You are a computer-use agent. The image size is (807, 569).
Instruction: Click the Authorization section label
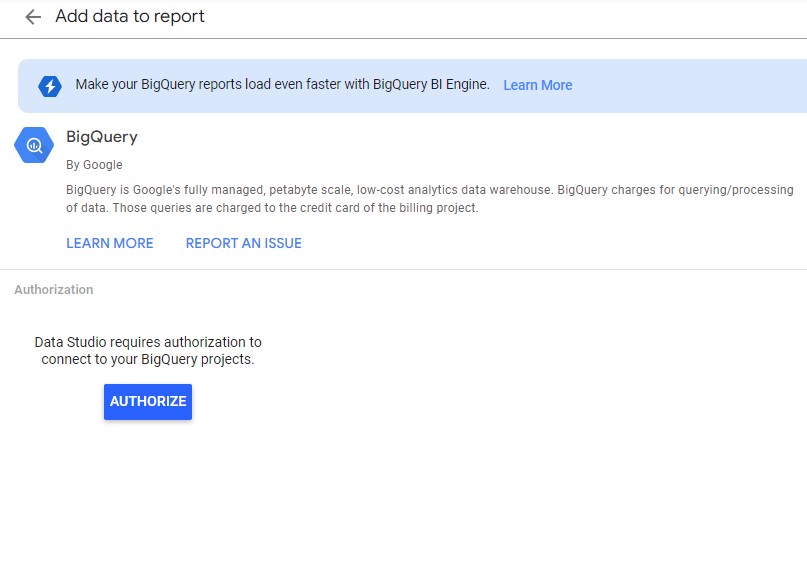pos(54,290)
